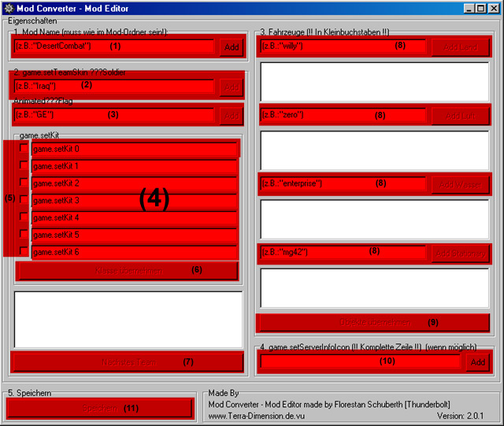Click the "mg42" stationary weapon input field
Screen dimensions: 504x426
point(343,252)
